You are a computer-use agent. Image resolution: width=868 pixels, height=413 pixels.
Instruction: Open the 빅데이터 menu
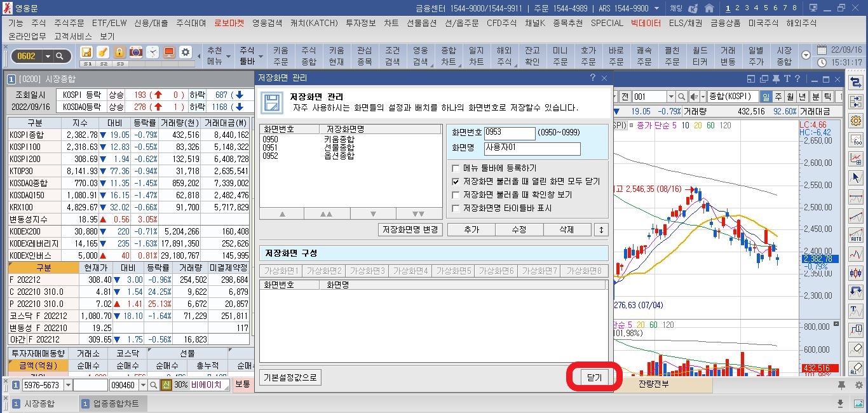coord(646,23)
